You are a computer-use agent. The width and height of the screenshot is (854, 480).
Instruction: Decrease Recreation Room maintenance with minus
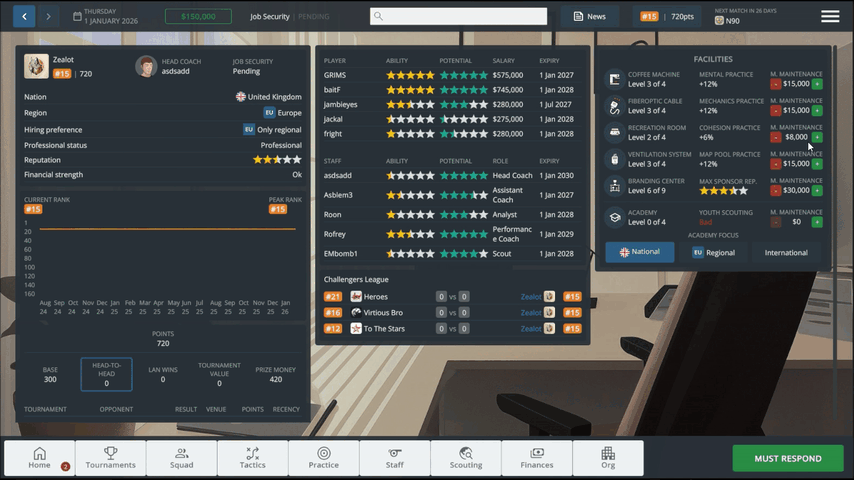coord(776,138)
